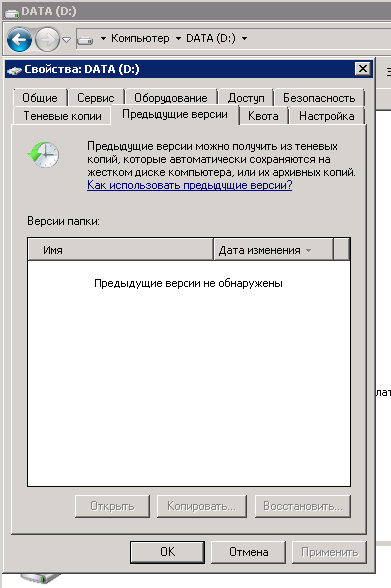Viewport: 391px width, 588px height.
Task: Click the sort arrow in Дата изменения header
Action: pyautogui.click(x=309, y=250)
